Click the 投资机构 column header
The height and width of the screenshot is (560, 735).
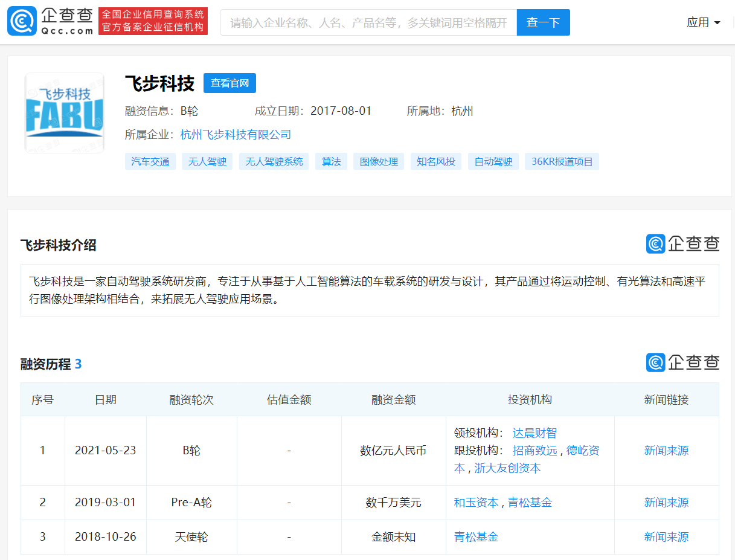(x=530, y=400)
